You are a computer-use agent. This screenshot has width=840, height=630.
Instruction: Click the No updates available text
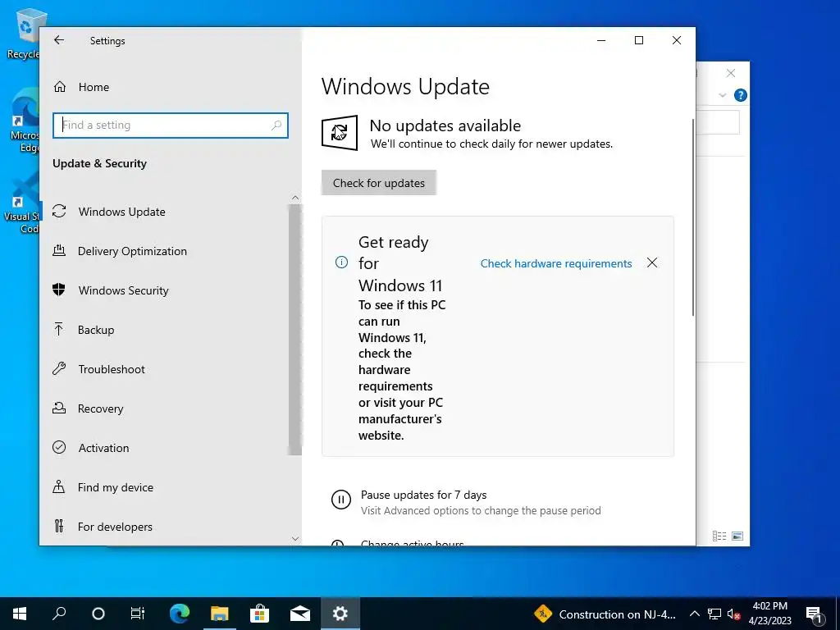[445, 126]
